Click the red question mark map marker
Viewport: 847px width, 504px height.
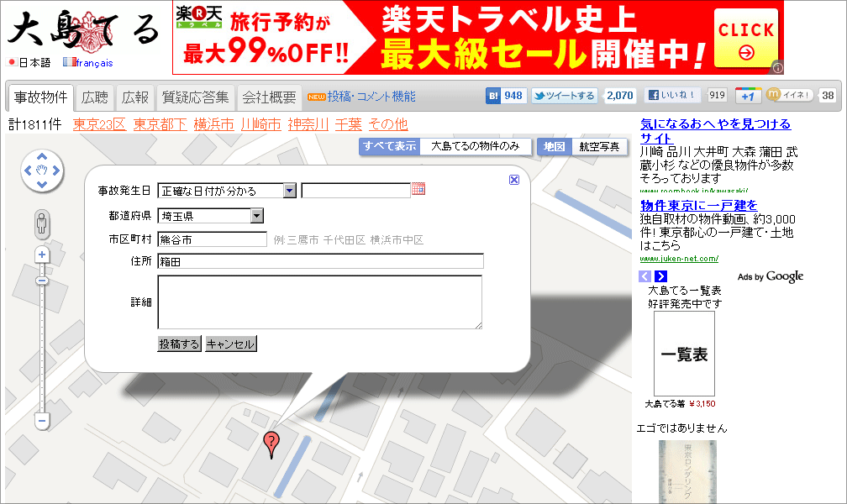pos(271,445)
